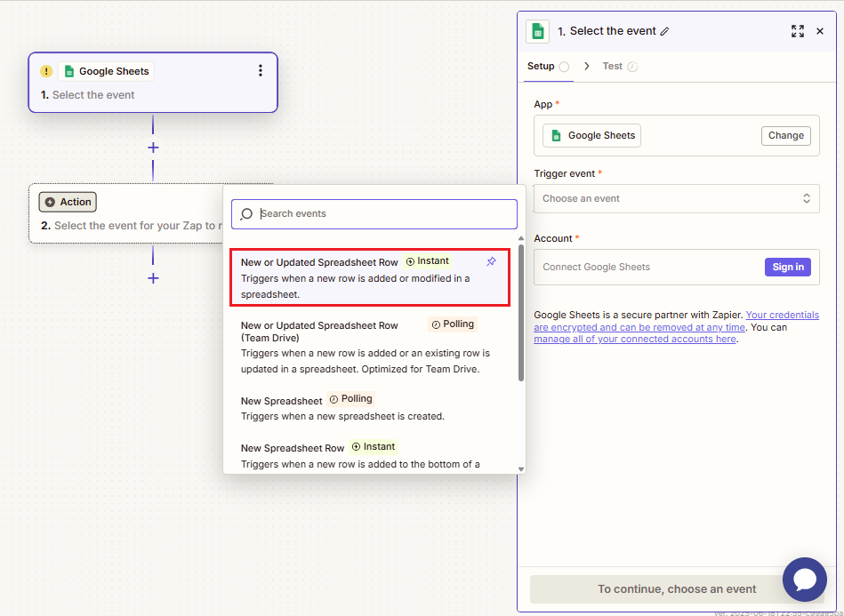Click the scroll up arrow in events list
Screen dimensions: 844x616
click(520, 238)
